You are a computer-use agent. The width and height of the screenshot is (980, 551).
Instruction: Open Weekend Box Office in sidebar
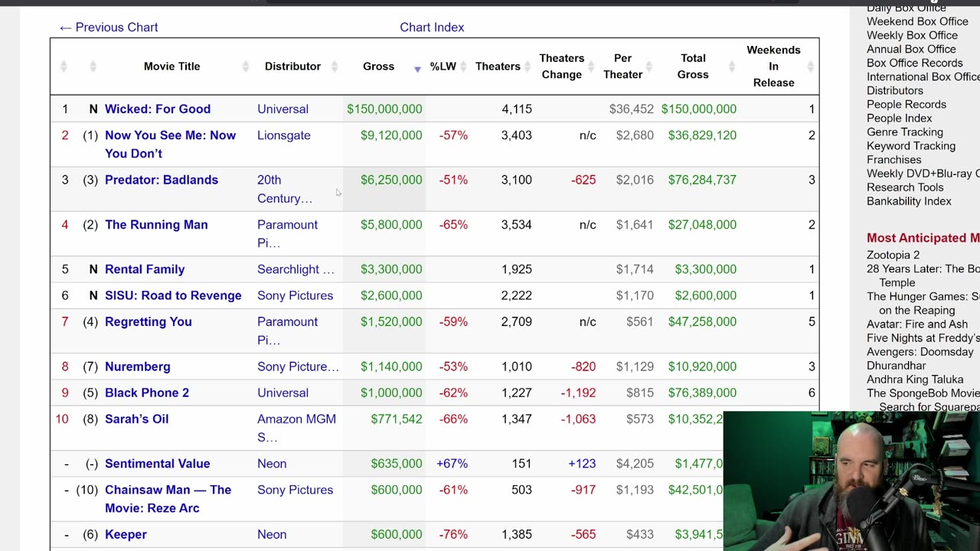tap(917, 21)
